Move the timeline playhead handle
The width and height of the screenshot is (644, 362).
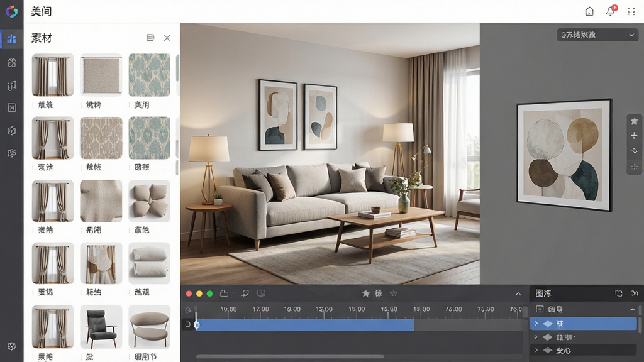coord(196,325)
